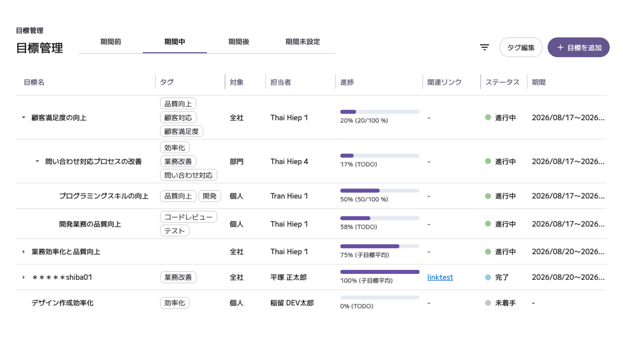The width and height of the screenshot is (623, 364).
Task: Select the goal 開発業務の品質向上
Action: (90, 224)
